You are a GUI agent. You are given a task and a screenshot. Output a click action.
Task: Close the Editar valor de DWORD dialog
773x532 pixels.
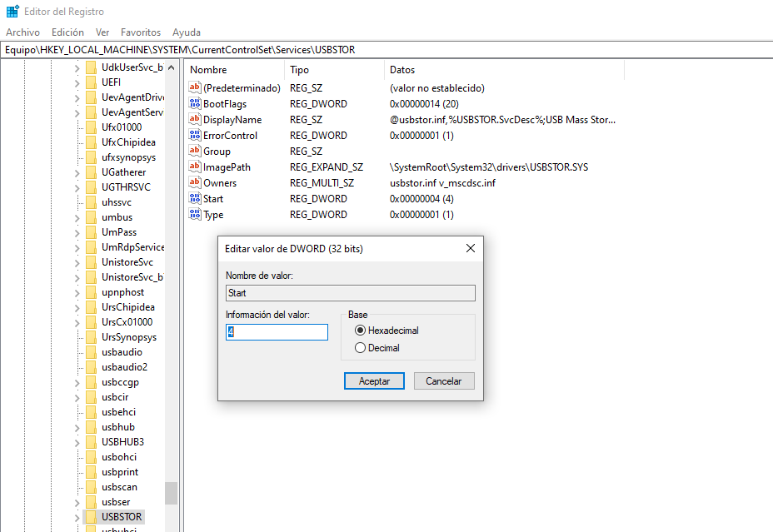click(471, 248)
